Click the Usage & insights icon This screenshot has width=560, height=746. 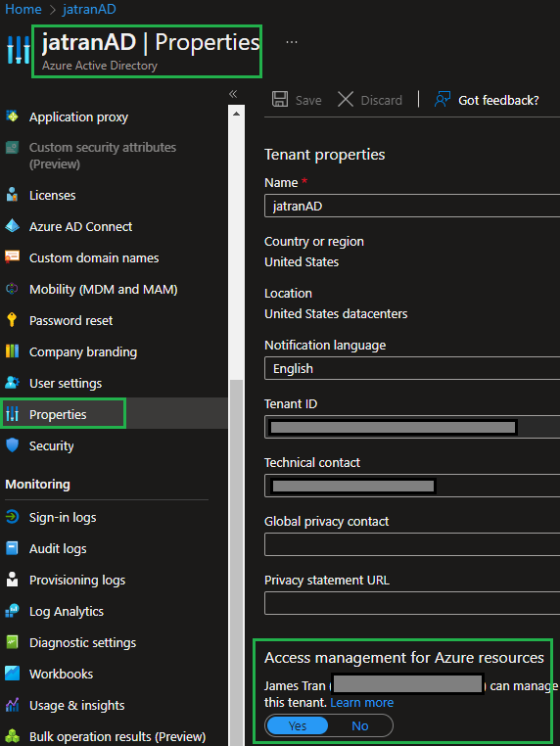pyautogui.click(x=12, y=705)
